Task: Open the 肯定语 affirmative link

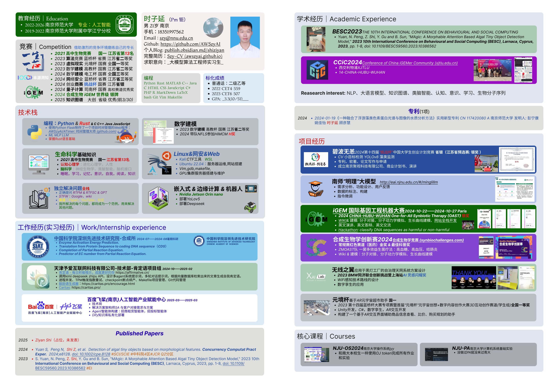Action: pos(87,272)
